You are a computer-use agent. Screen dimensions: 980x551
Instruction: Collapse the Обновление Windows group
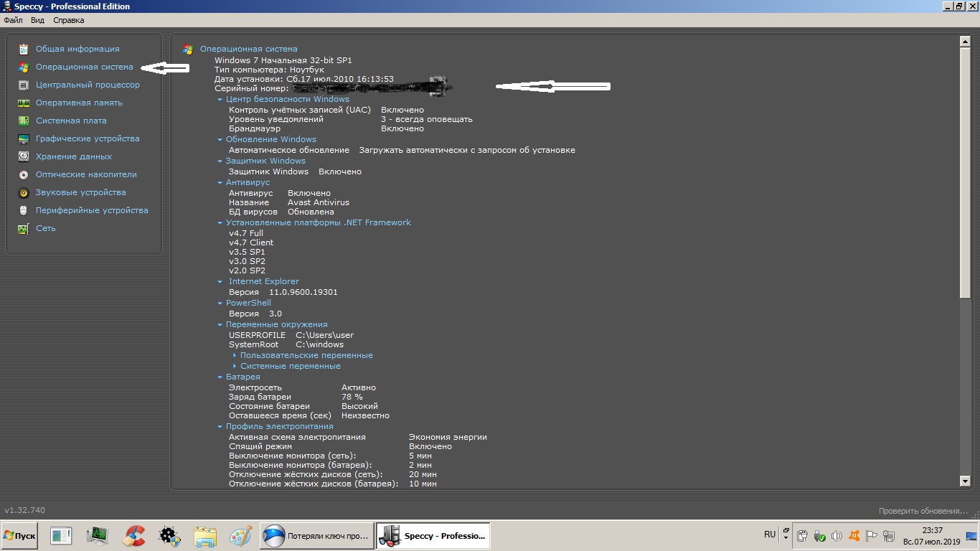coord(220,140)
